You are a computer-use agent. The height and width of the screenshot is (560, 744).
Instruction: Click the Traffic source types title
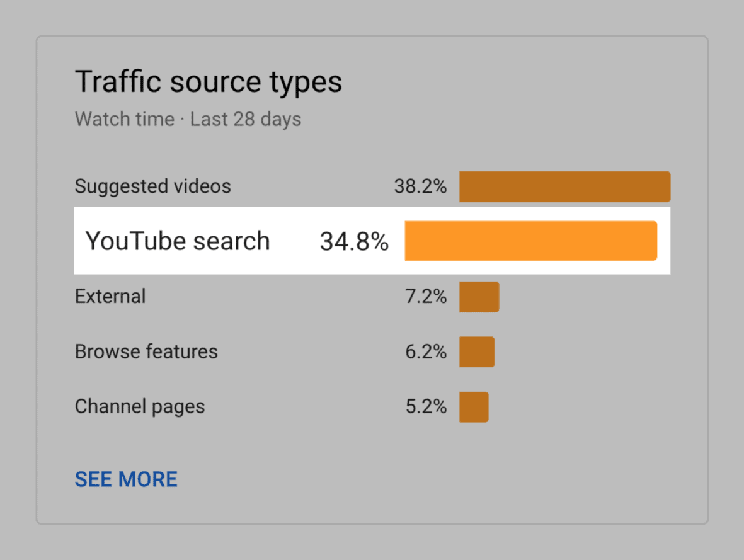[x=209, y=81]
